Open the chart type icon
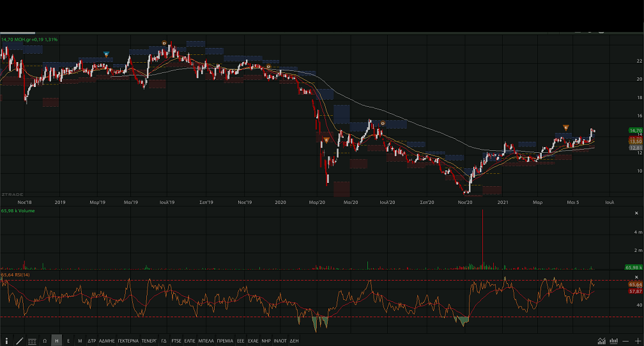Image resolution: width=644 pixels, height=346 pixels. pyautogui.click(x=602, y=341)
